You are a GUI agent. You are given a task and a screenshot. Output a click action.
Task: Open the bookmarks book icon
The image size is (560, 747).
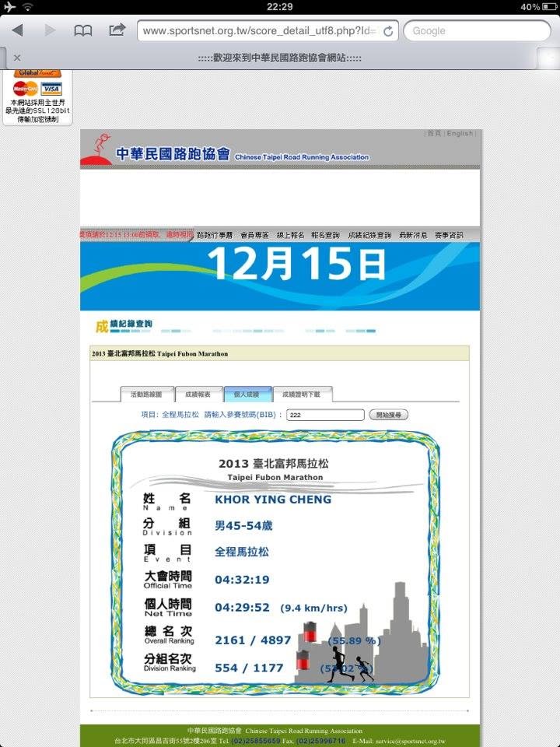[83, 31]
